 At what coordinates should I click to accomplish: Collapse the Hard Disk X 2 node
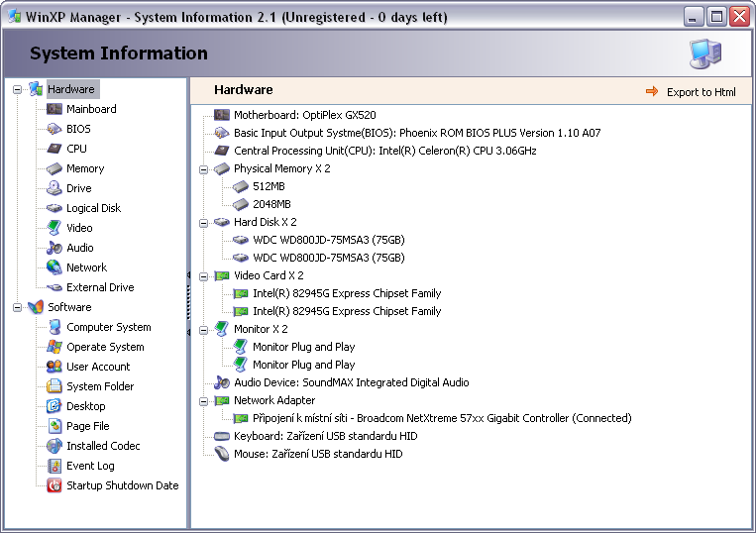[204, 222]
